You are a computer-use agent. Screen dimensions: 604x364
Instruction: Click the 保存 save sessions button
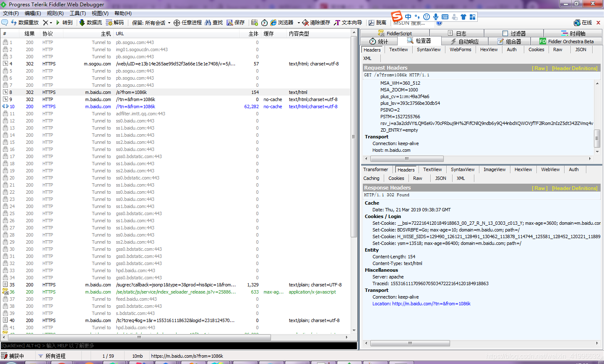click(236, 23)
